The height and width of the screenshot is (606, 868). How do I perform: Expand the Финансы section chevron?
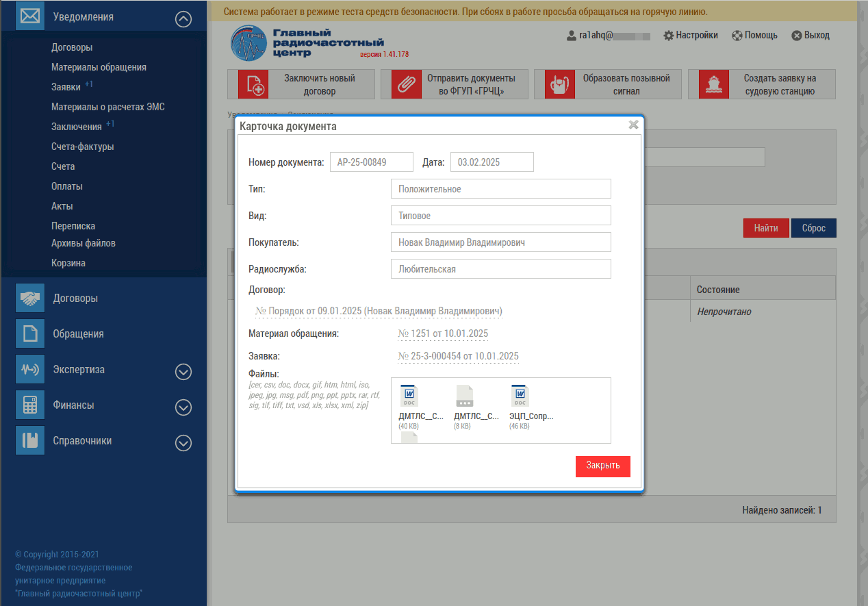coord(183,407)
